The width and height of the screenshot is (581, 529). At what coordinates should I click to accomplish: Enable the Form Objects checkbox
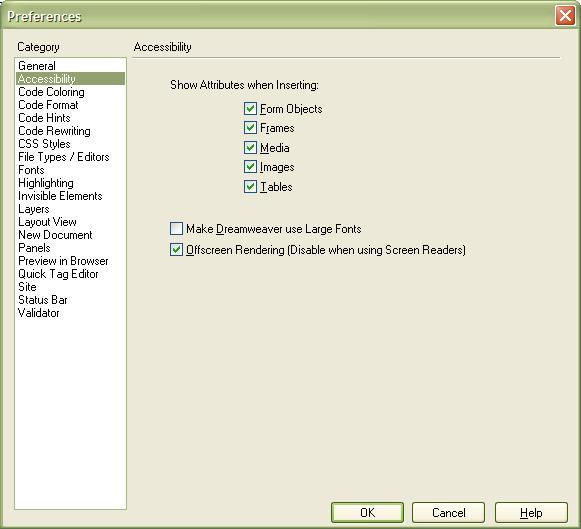250,109
